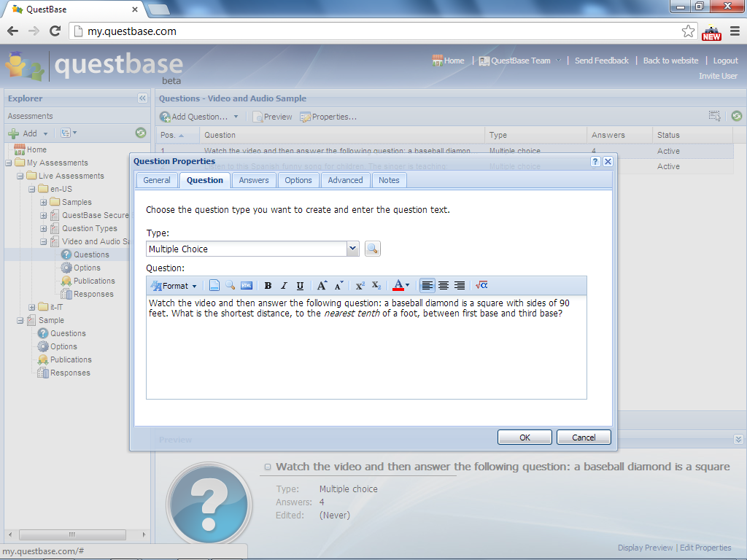747x560 pixels.
Task: Confirm the dialog with OK
Action: [x=525, y=437]
